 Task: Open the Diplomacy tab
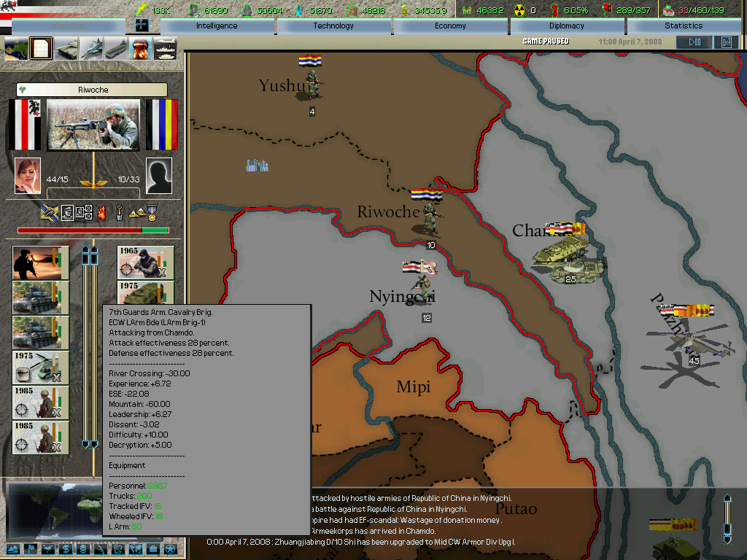click(x=567, y=26)
